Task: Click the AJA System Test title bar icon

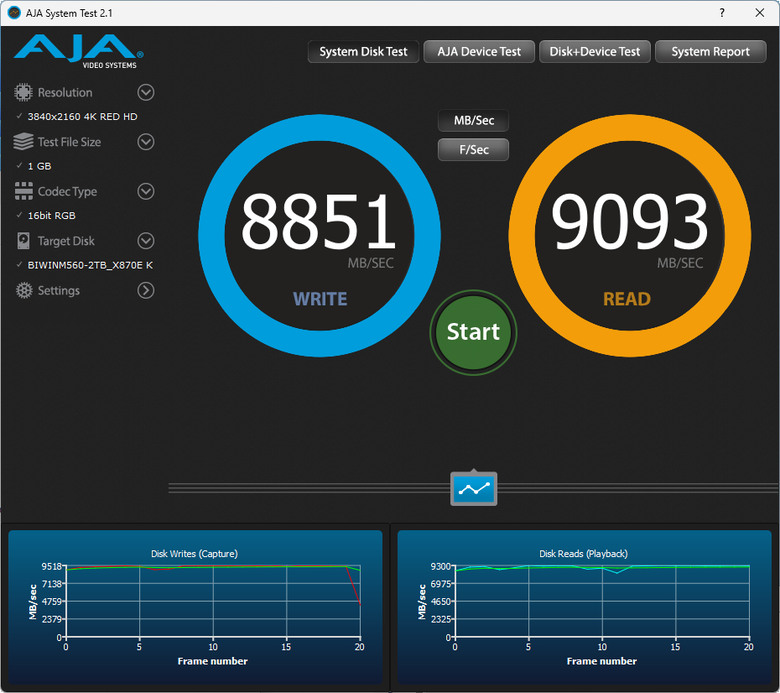Action: click(14, 13)
